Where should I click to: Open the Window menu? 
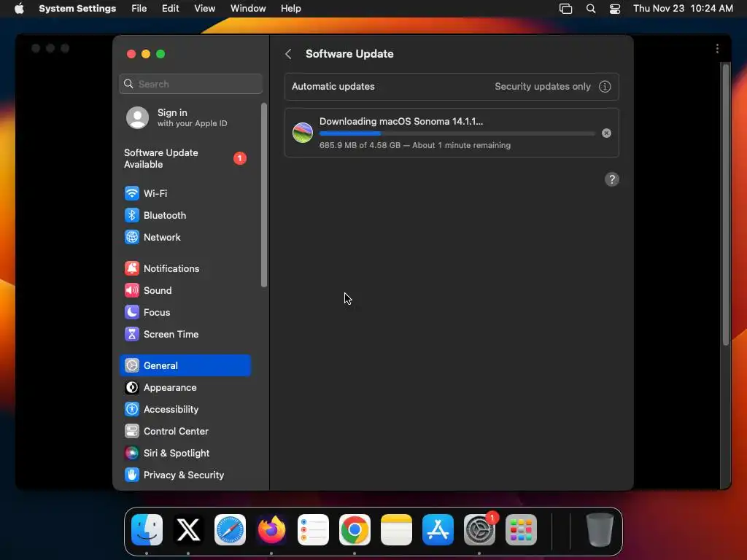tap(248, 9)
